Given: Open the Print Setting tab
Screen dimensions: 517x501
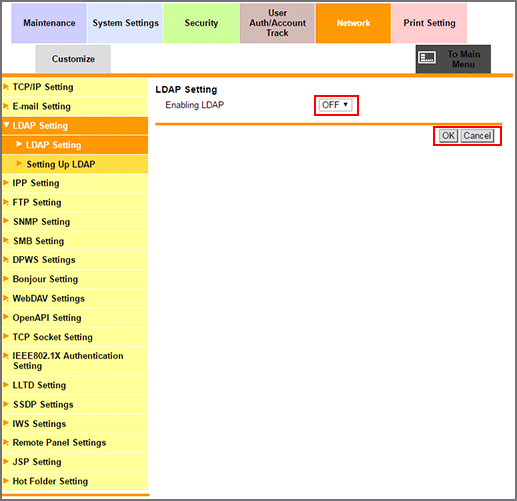Looking at the screenshot, I should [x=429, y=23].
